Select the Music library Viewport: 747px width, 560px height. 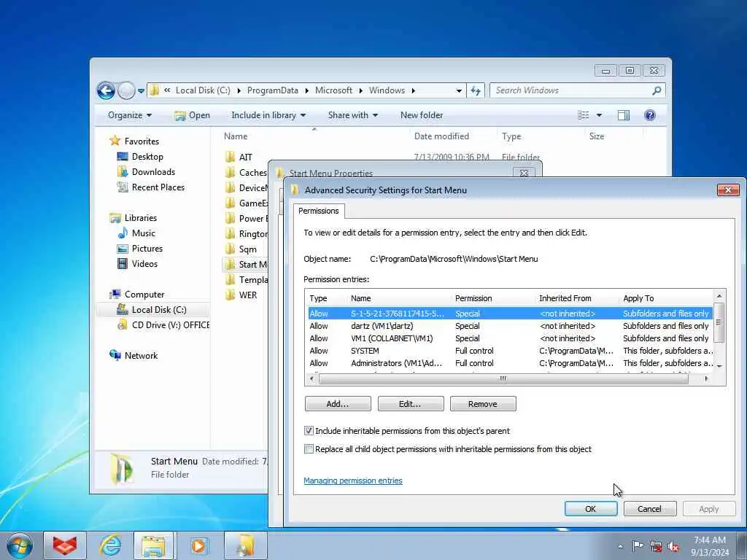(x=144, y=233)
